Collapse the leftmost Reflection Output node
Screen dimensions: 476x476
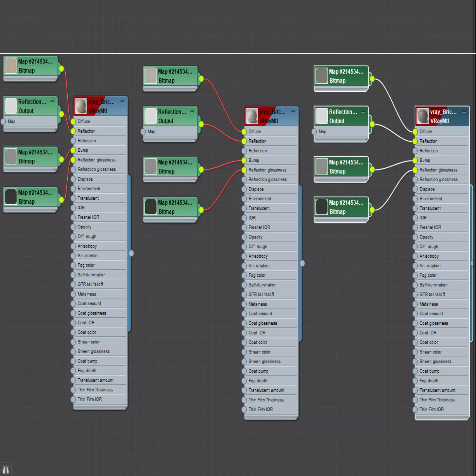tap(52, 101)
